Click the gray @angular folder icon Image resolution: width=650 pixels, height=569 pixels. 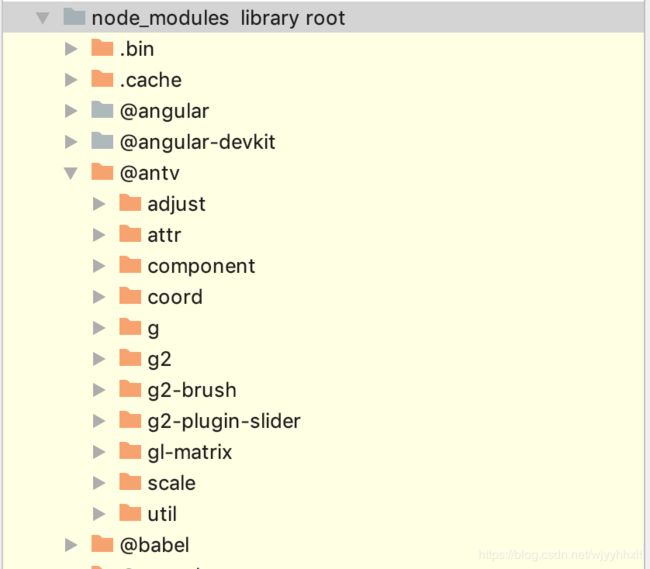(x=102, y=110)
